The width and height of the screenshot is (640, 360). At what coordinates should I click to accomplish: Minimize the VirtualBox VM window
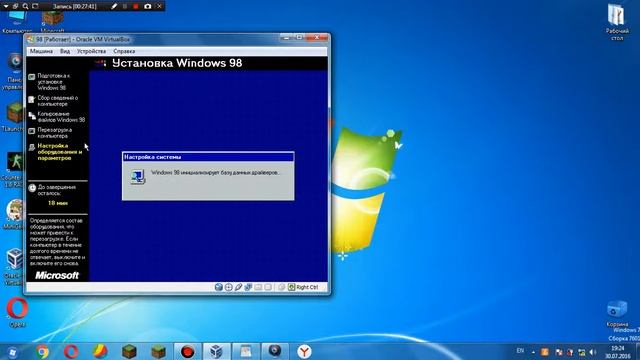coord(286,38)
